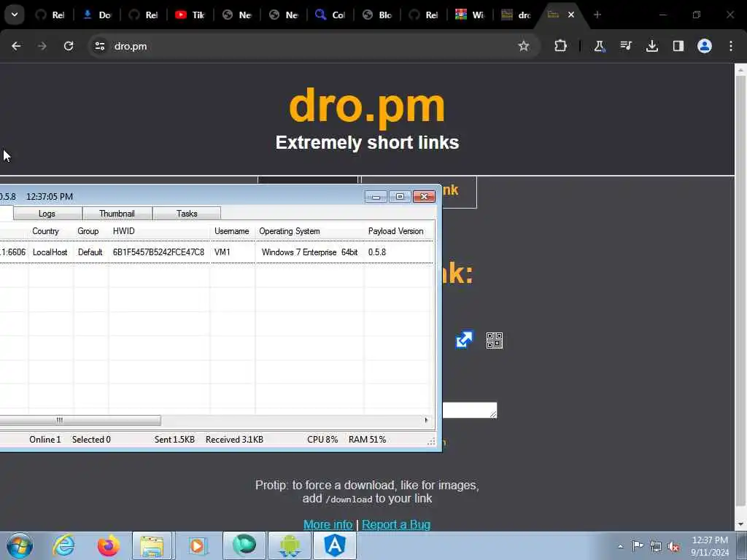Viewport: 747px width, 560px height.
Task: Click the white text area on dro.pm
Action: (470, 410)
